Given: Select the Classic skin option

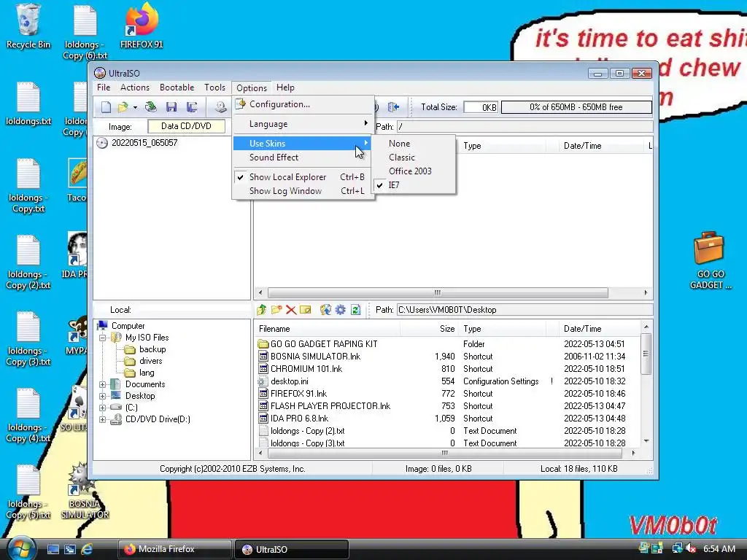Looking at the screenshot, I should pos(414,157).
